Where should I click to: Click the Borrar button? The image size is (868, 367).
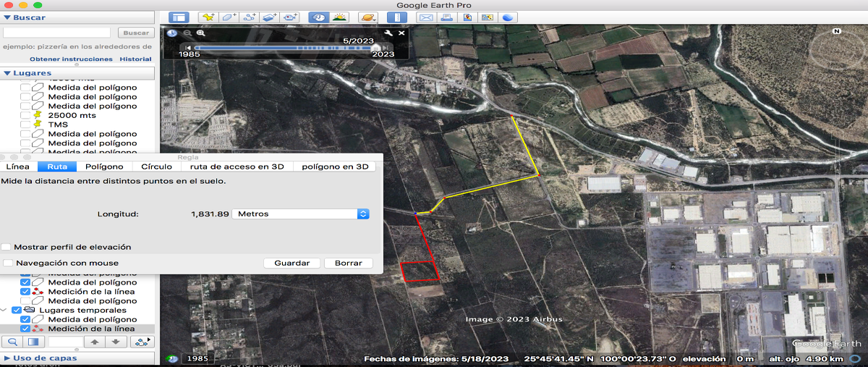point(349,263)
